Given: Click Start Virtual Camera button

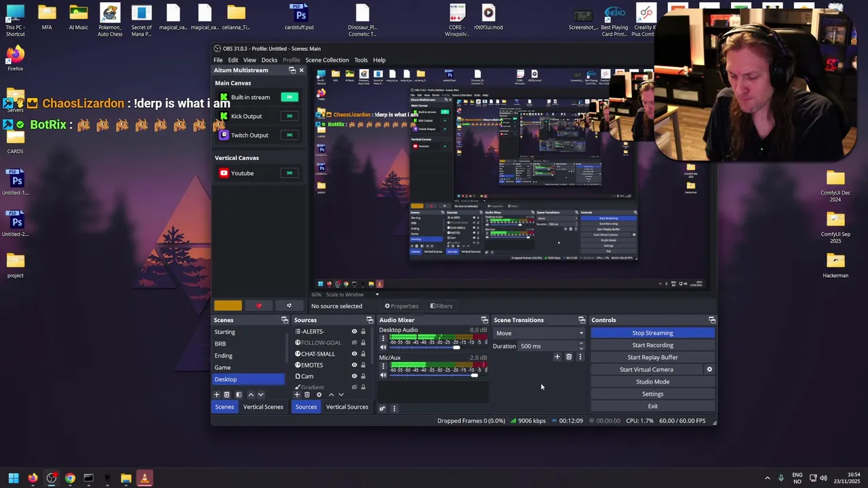Looking at the screenshot, I should click(646, 369).
